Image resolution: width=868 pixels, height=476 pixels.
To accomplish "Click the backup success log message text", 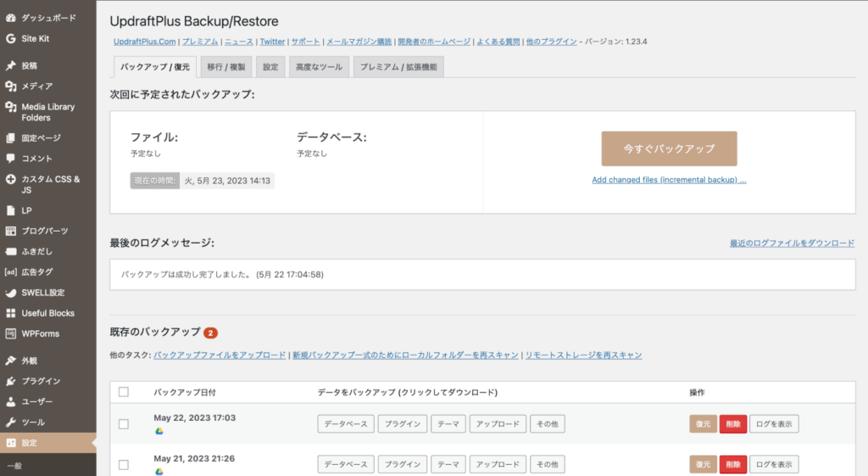I will click(223, 274).
